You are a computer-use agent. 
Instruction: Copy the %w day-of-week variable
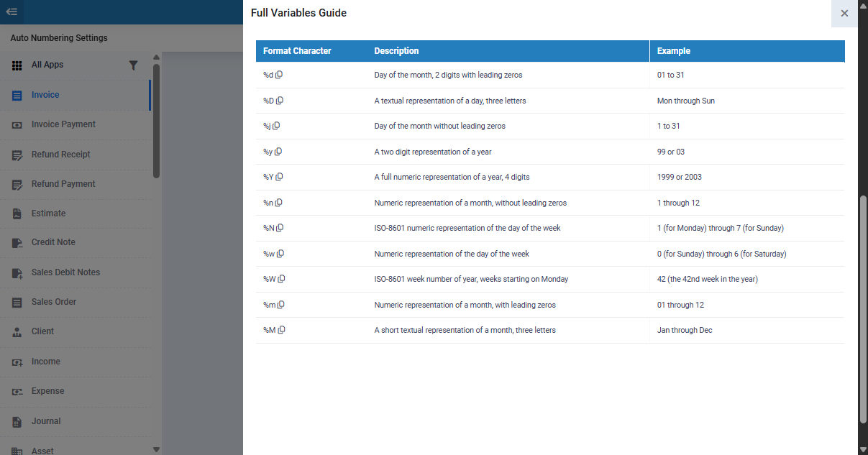pos(280,254)
